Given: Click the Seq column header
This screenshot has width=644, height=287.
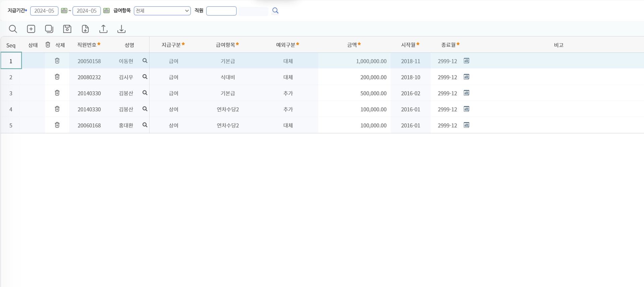Looking at the screenshot, I should pos(11,45).
